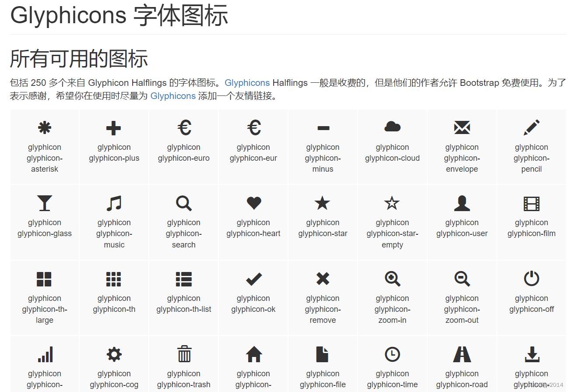Click the 'glyphicon glyphicon-zoom-in' label text
The image size is (570, 392).
tap(392, 309)
